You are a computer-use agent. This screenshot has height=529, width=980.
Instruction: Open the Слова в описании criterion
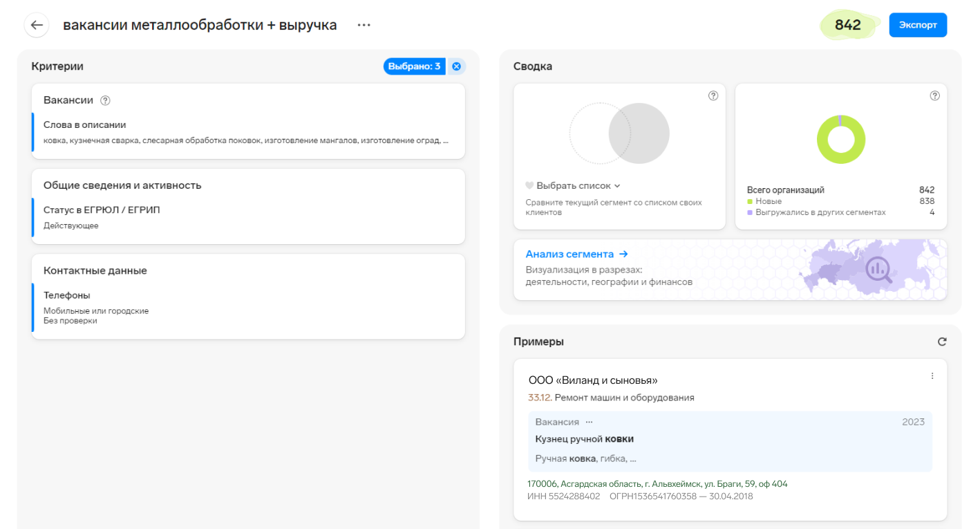[x=248, y=132]
